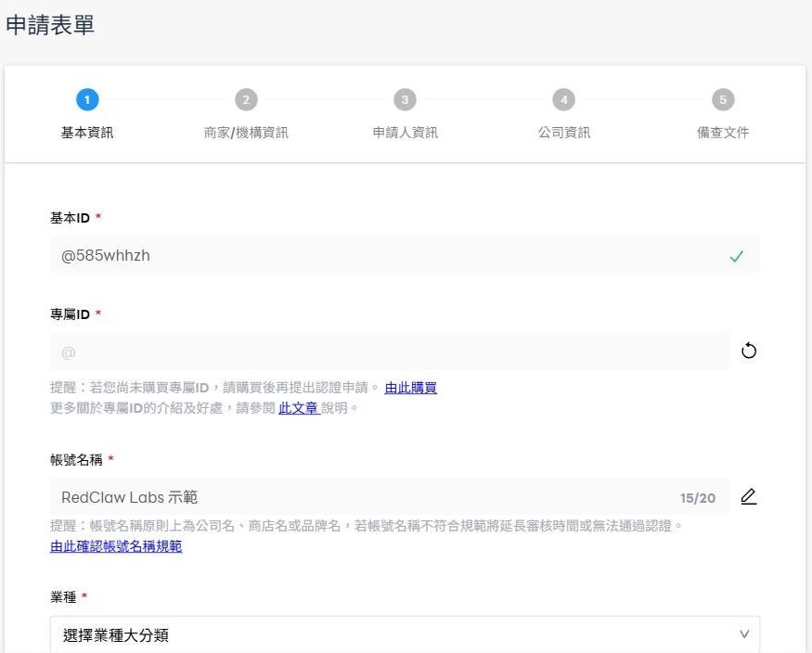This screenshot has width=812, height=653.
Task: Select step 1 circle 基本資訊
Action: click(87, 99)
